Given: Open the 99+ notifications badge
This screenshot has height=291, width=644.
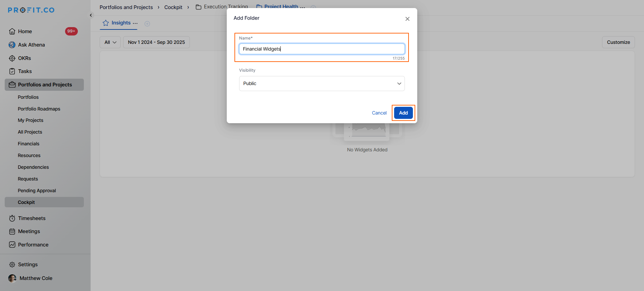Looking at the screenshot, I should pyautogui.click(x=71, y=31).
